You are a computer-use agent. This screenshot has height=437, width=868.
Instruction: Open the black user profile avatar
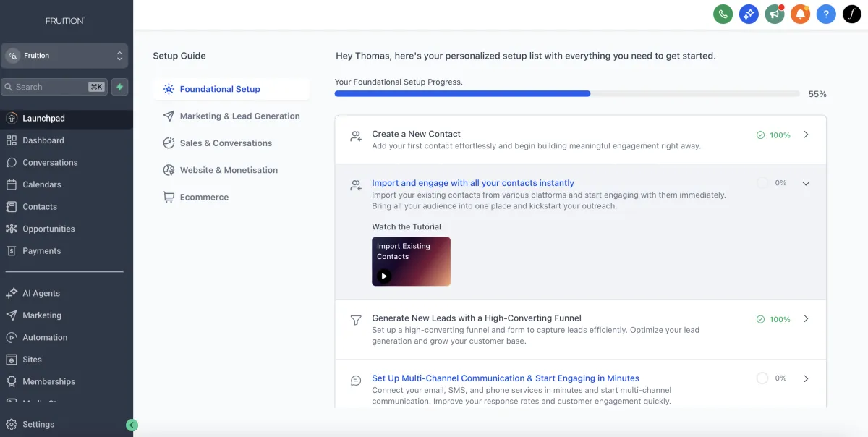coord(852,14)
